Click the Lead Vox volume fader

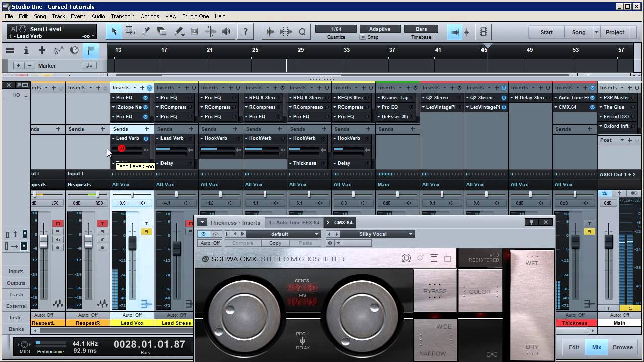point(132,243)
